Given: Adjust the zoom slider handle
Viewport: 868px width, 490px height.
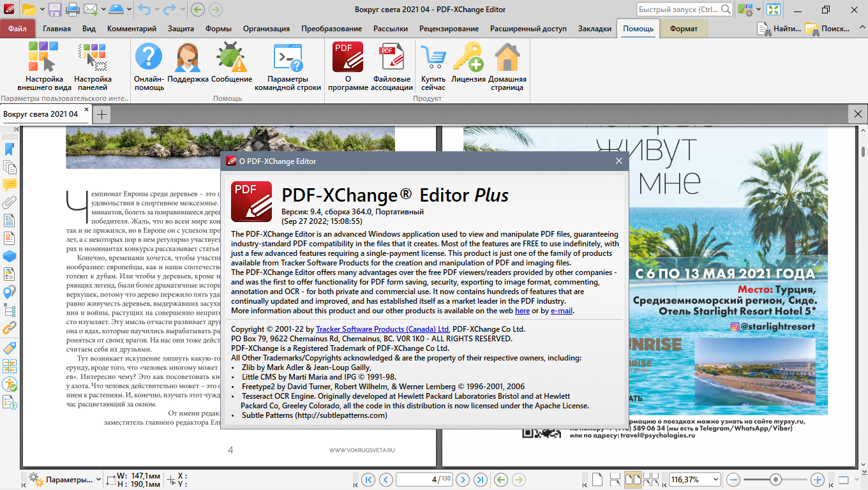Looking at the screenshot, I should point(775,479).
